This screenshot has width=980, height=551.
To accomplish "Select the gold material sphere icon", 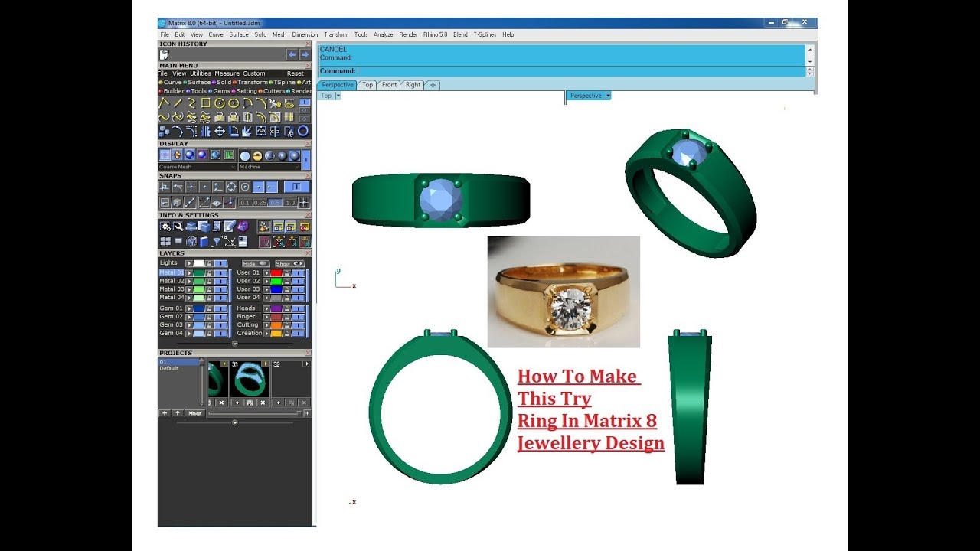I will (257, 156).
